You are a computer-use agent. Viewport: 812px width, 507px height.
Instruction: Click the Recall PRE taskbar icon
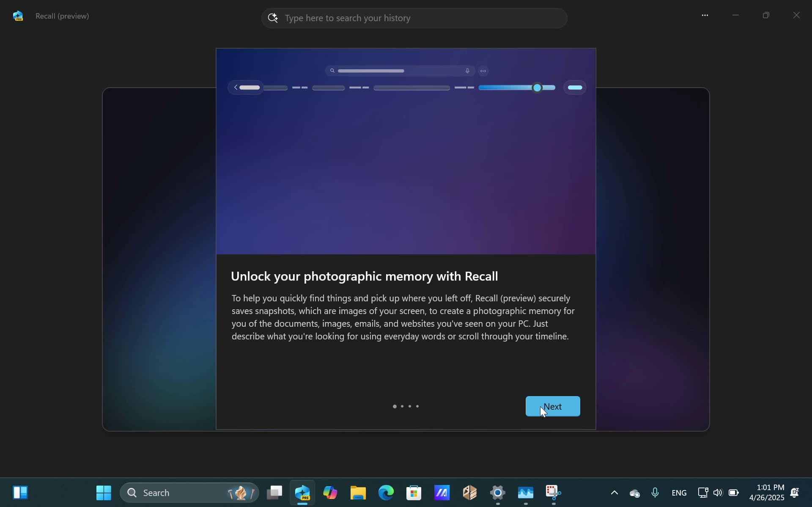302,493
